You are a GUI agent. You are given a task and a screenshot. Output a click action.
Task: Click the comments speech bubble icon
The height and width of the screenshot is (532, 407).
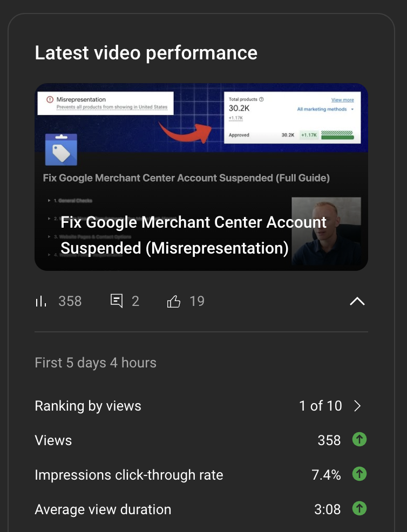[117, 301]
